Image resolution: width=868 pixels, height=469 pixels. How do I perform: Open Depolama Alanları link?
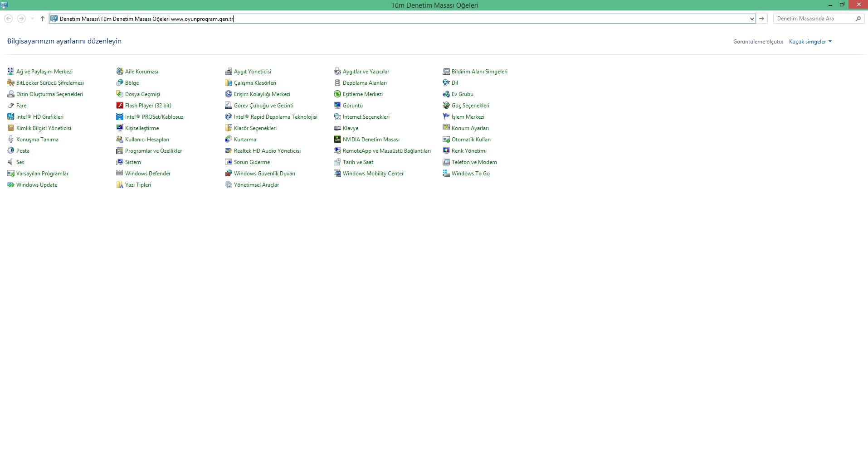365,83
